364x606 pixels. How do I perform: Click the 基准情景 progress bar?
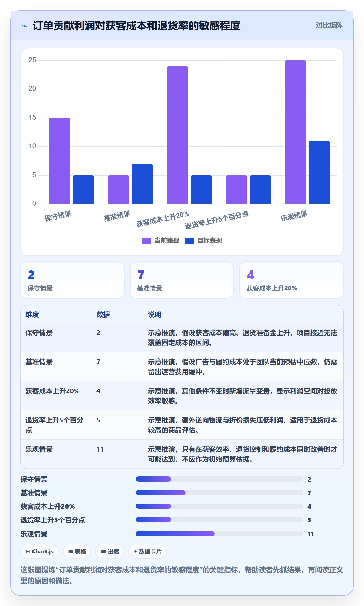click(x=219, y=493)
